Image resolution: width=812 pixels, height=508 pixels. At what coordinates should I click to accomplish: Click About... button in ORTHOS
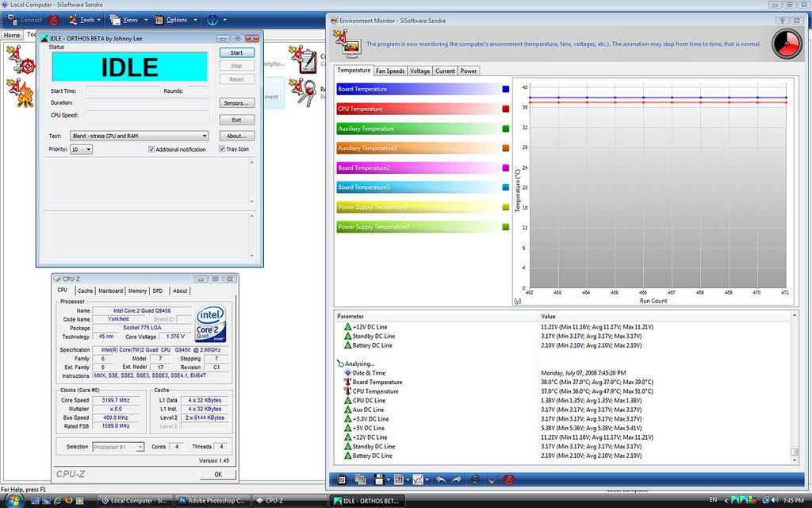coord(236,136)
